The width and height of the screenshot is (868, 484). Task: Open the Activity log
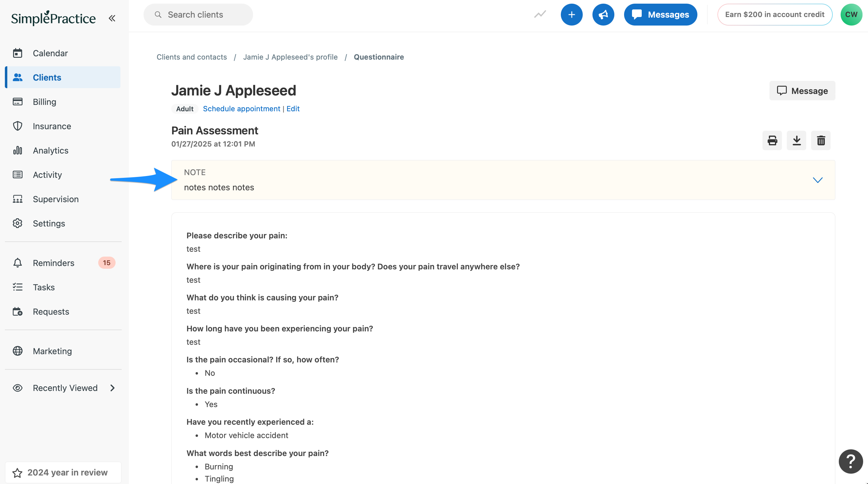(63, 175)
